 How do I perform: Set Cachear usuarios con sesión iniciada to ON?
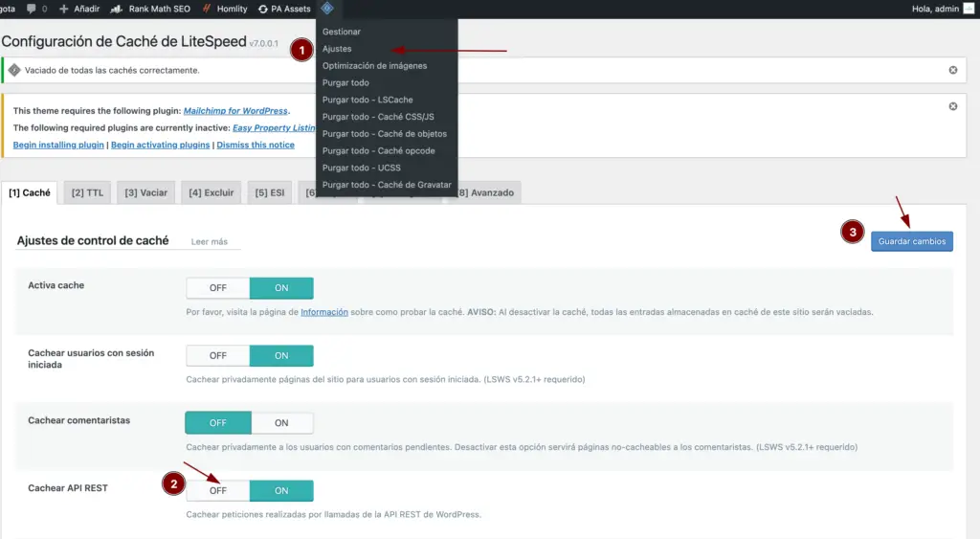281,355
